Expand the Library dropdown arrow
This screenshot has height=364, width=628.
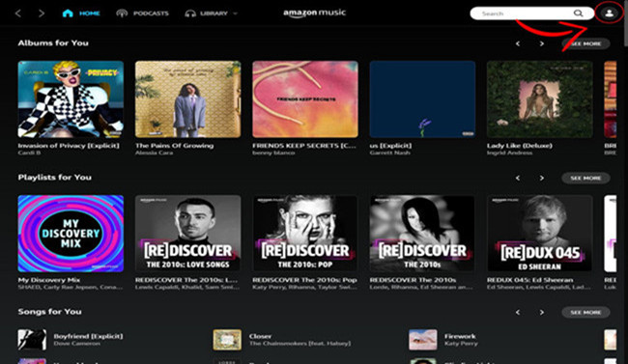(235, 14)
